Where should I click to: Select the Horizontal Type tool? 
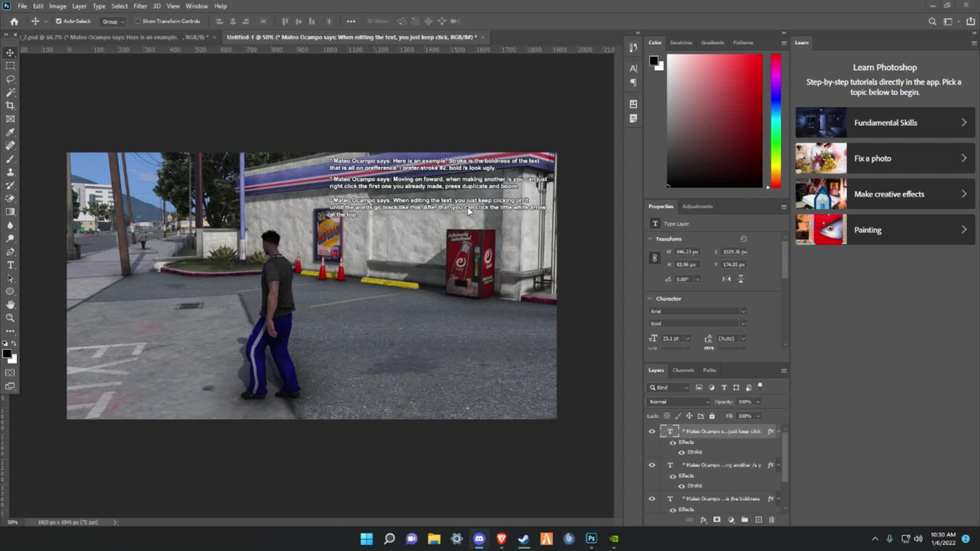click(x=10, y=265)
